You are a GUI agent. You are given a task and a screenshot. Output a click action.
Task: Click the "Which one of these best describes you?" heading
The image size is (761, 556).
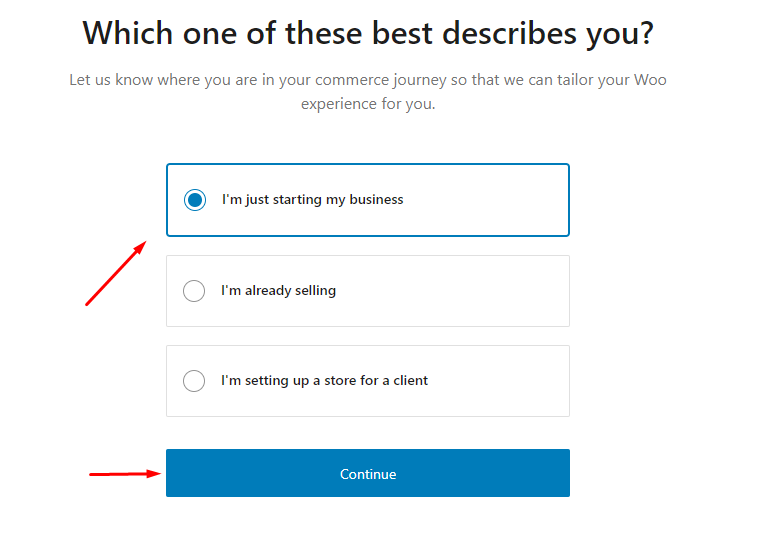tap(368, 33)
